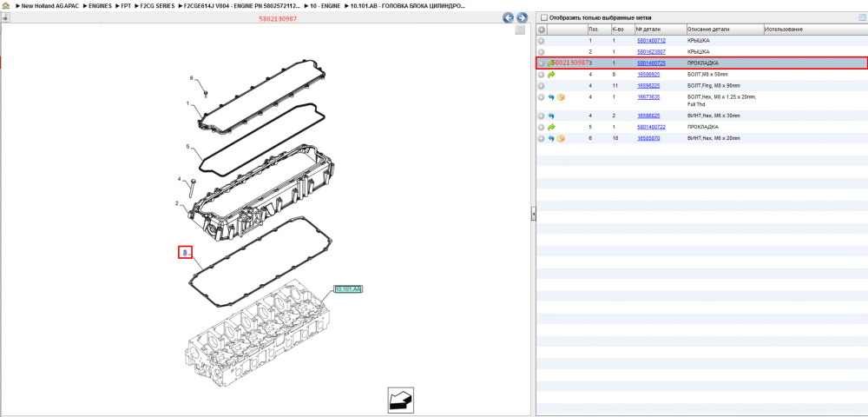868x417 pixels.
Task: Sort by 'Описание детали' column header
Action: [x=725, y=30]
